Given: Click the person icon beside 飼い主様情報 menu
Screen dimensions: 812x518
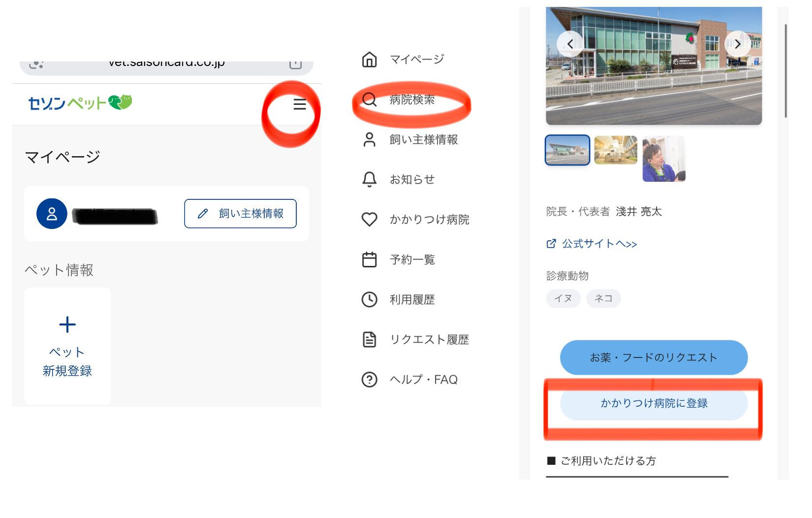Looking at the screenshot, I should (x=370, y=140).
